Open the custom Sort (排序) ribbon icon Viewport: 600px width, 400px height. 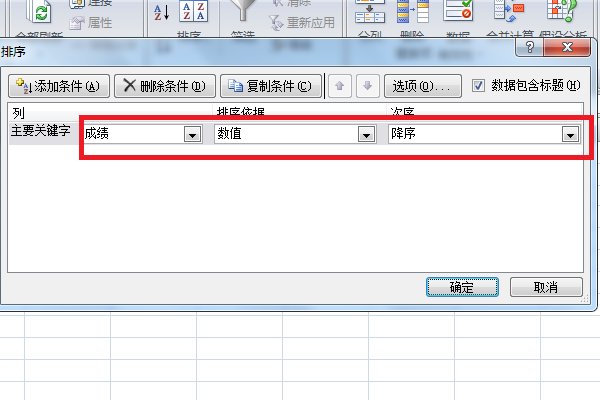pos(194,11)
